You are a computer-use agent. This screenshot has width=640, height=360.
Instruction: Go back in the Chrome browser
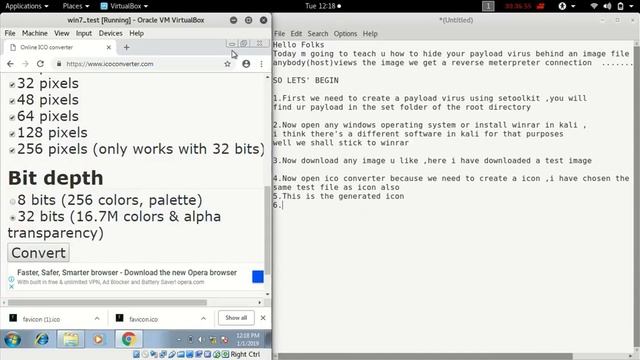(x=10, y=64)
